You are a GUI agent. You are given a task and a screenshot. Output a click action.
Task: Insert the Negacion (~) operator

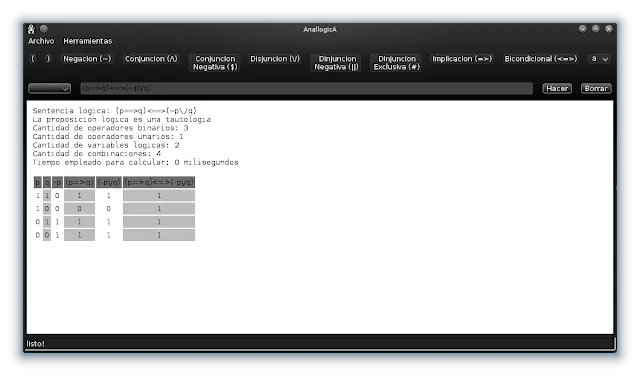(x=87, y=59)
